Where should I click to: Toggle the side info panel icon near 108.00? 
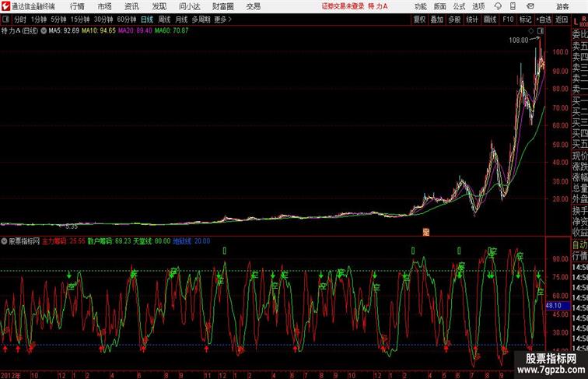point(540,31)
